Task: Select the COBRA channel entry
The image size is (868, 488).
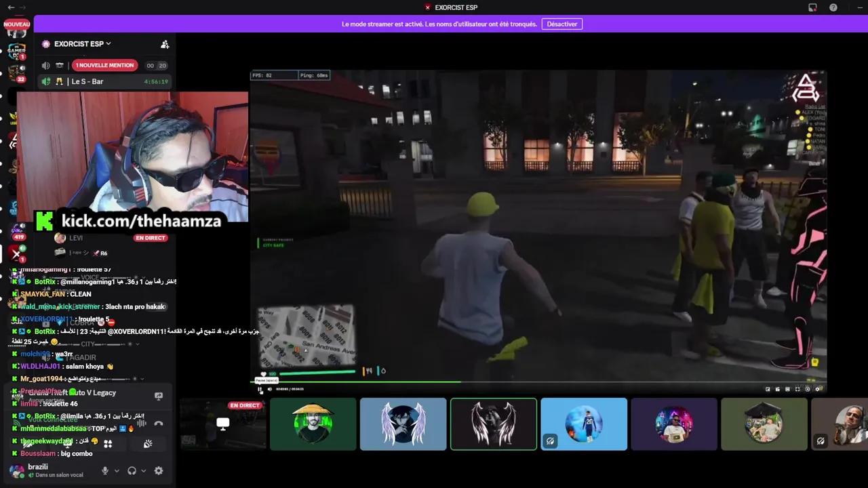Action: pos(105,323)
